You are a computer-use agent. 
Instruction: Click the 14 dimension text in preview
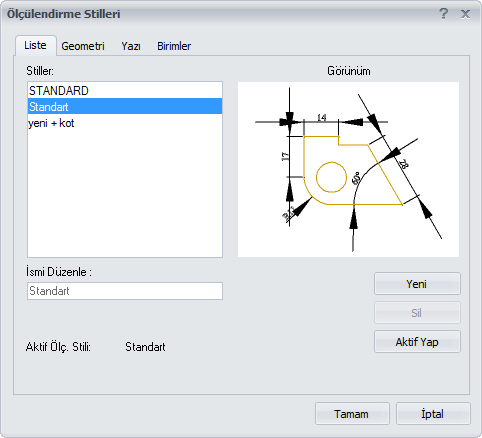point(322,117)
